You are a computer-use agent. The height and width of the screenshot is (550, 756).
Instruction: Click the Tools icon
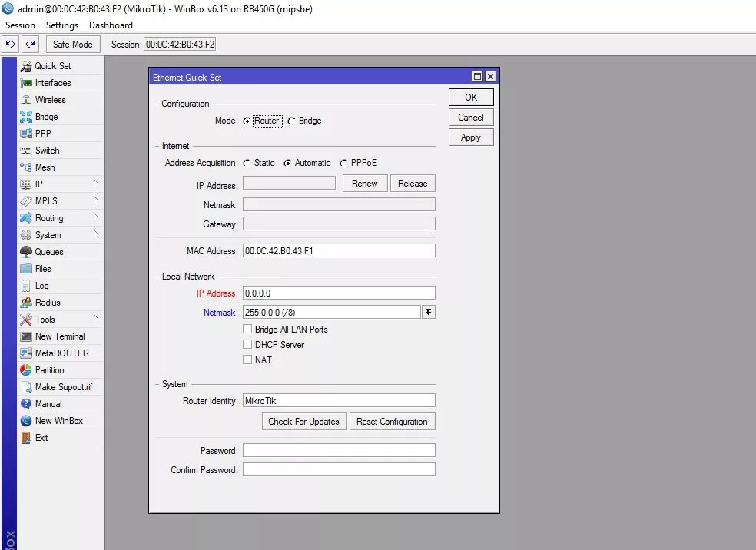pos(25,320)
